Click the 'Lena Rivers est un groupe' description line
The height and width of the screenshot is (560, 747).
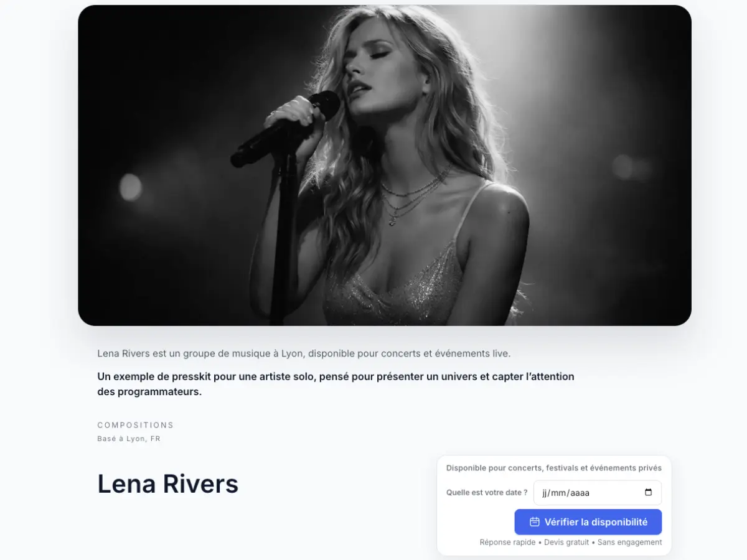point(303,353)
